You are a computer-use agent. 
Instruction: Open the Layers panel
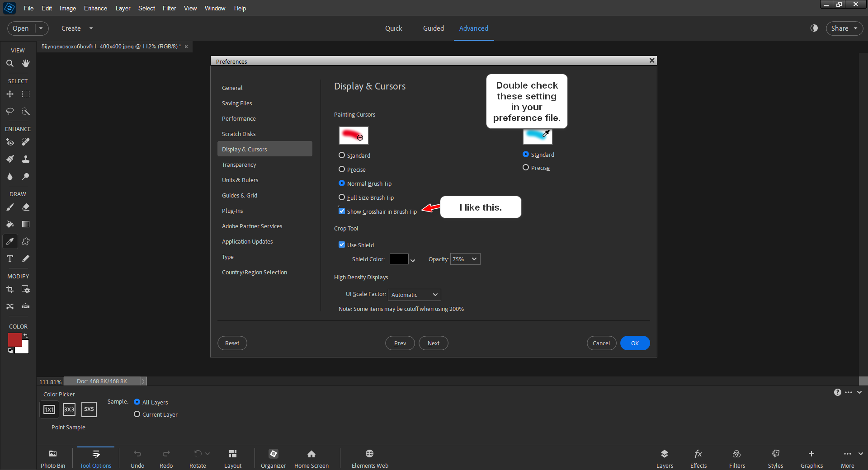pos(664,457)
